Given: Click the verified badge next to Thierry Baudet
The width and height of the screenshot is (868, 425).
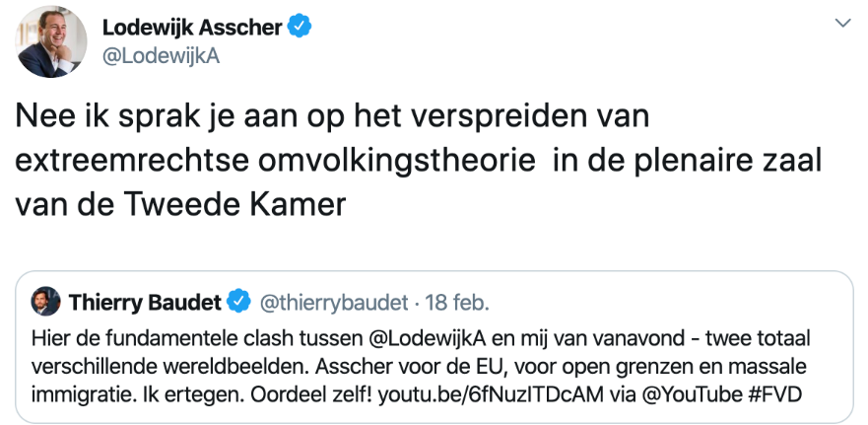Looking at the screenshot, I should (239, 302).
